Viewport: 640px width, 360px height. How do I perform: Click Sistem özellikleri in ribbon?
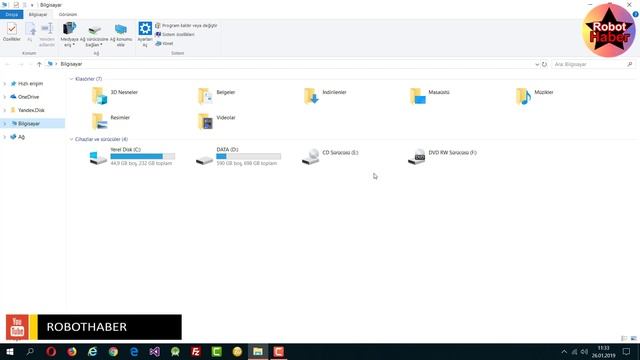175,34
